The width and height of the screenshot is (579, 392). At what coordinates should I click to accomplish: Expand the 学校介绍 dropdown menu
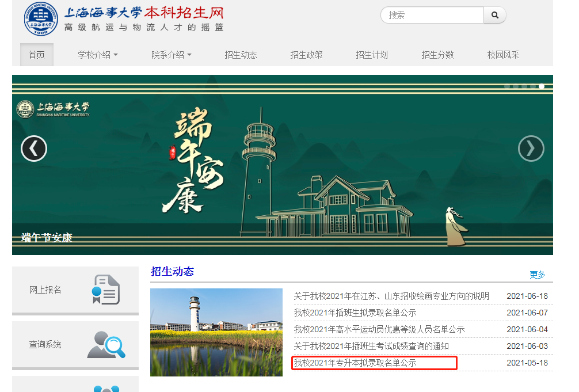(98, 55)
